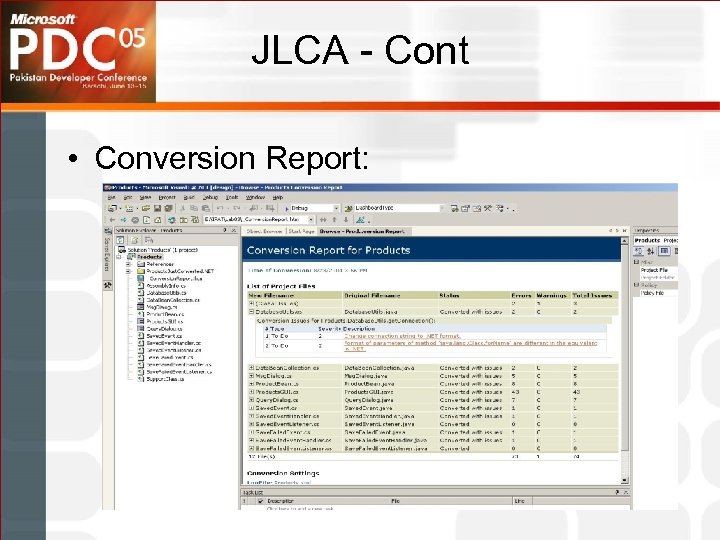This screenshot has height=540, width=720.
Task: Click the Paste icon in toolbar
Action: tap(205, 208)
